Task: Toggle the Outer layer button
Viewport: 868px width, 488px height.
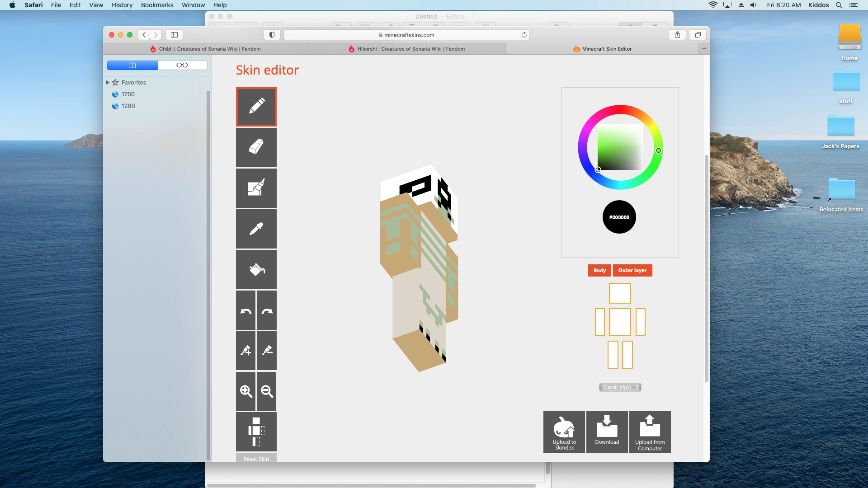Action: (632, 270)
